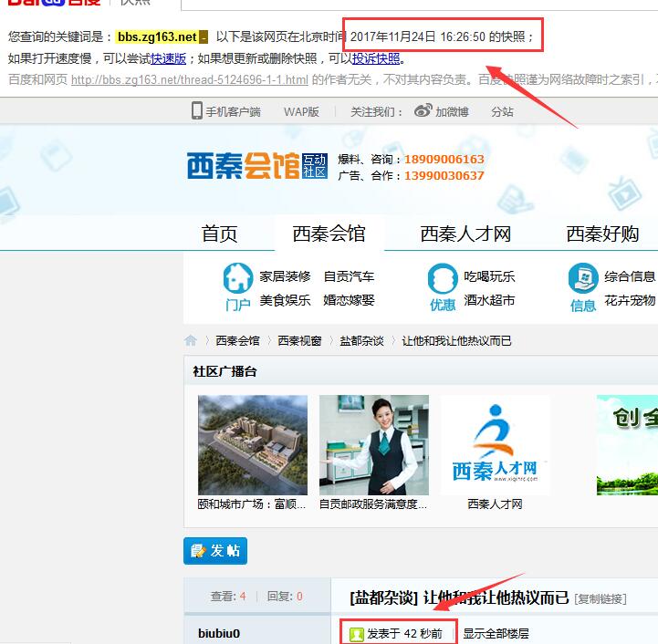This screenshot has height=644, width=658.
Task: Click the 门户 house icon
Action: click(238, 278)
